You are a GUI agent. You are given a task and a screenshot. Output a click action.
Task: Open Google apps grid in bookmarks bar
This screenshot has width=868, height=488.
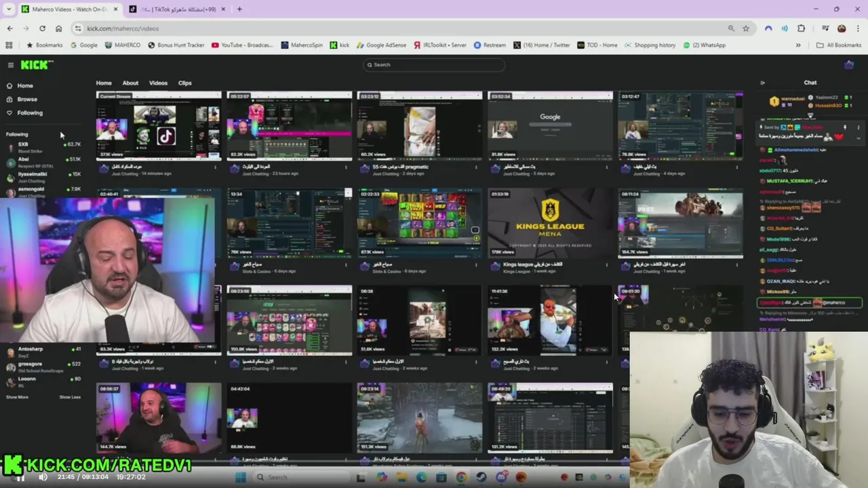point(9,45)
